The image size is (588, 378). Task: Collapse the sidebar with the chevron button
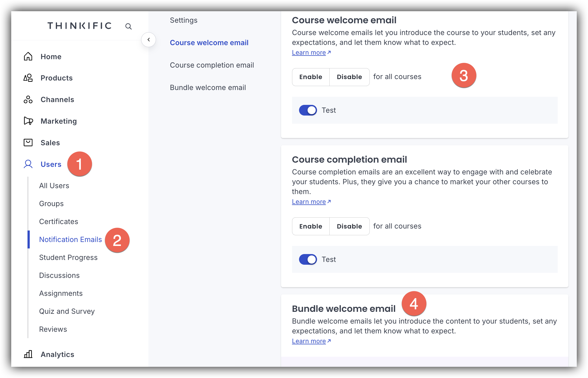click(x=148, y=40)
